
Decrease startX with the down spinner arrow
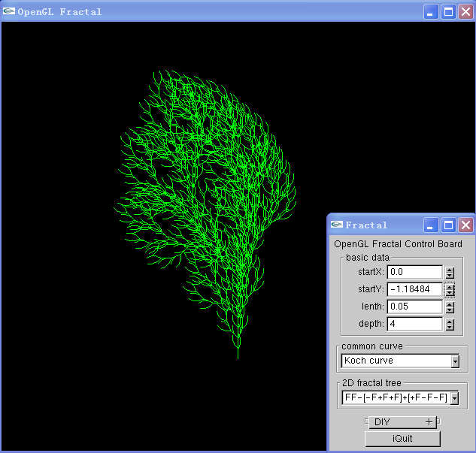coord(450,275)
